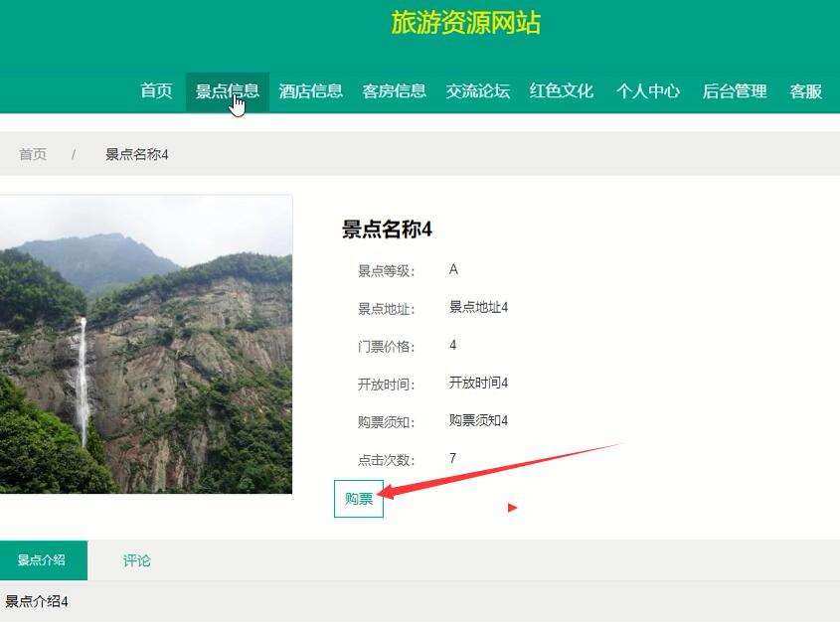Click the 开放时间: label
The image size is (840, 622).
[387, 385]
